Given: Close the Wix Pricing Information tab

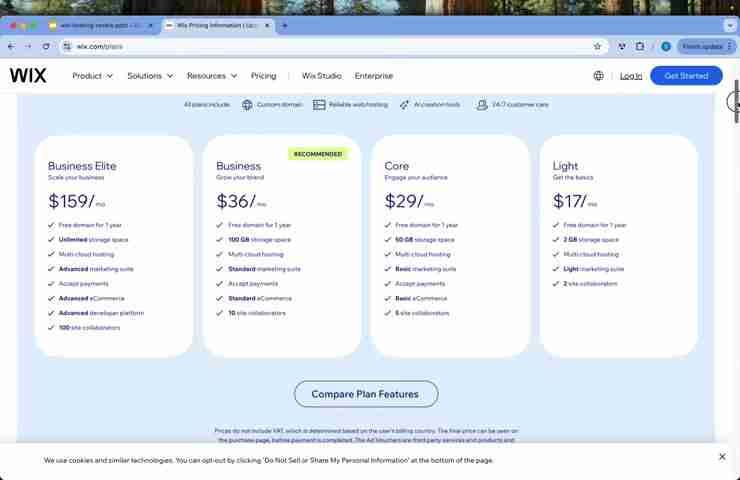Looking at the screenshot, I should point(267,25).
